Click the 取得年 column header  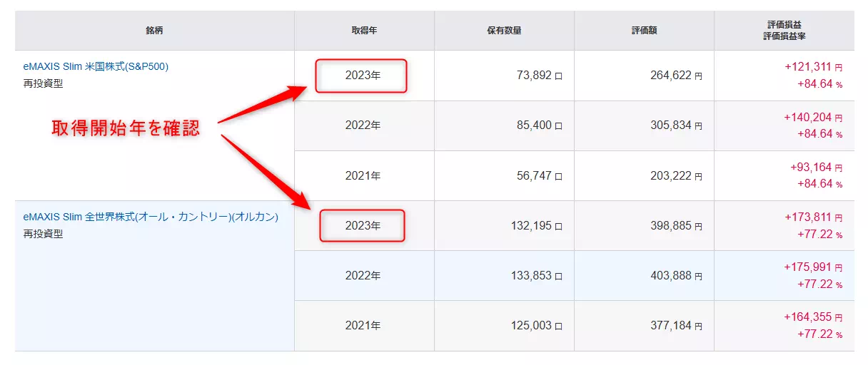point(363,31)
